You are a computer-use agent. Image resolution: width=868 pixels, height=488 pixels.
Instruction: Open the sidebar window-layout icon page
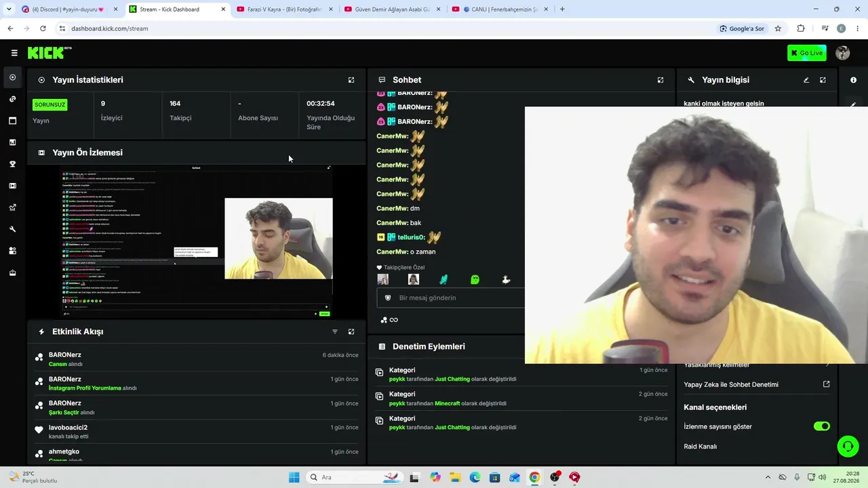pyautogui.click(x=12, y=121)
